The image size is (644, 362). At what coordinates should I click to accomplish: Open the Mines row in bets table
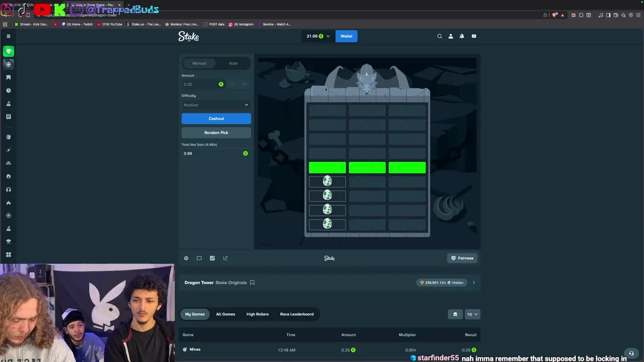click(x=330, y=350)
